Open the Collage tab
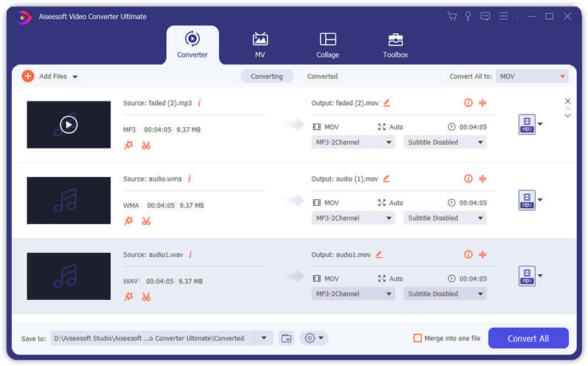 point(327,45)
